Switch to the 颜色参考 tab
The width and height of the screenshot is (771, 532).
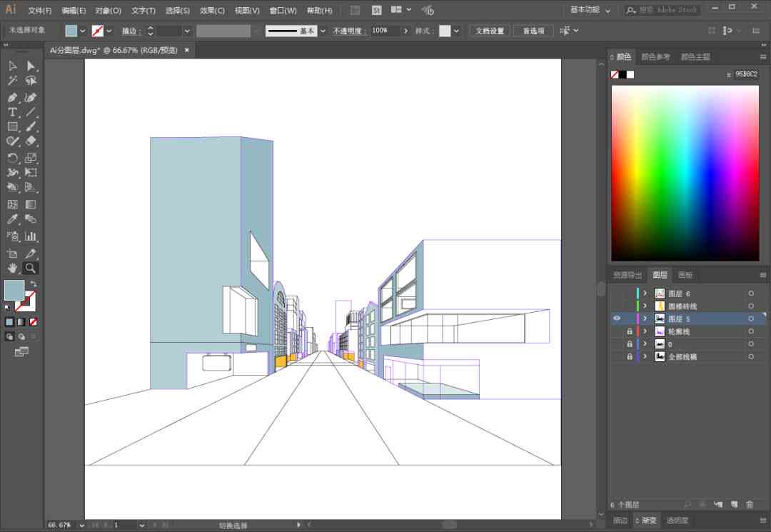coord(655,57)
